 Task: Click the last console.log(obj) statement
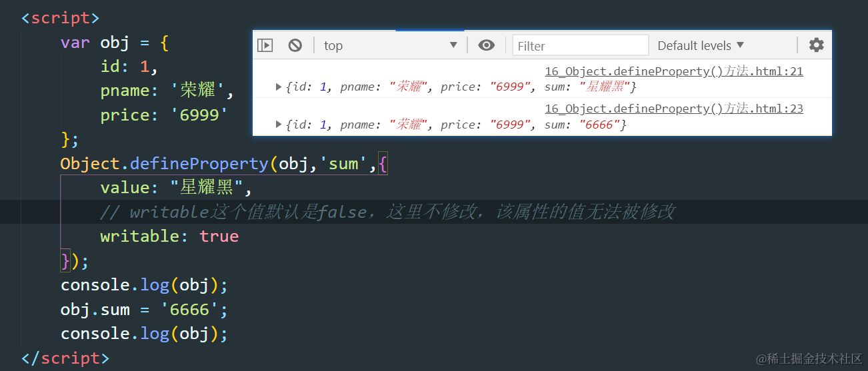pyautogui.click(x=145, y=333)
